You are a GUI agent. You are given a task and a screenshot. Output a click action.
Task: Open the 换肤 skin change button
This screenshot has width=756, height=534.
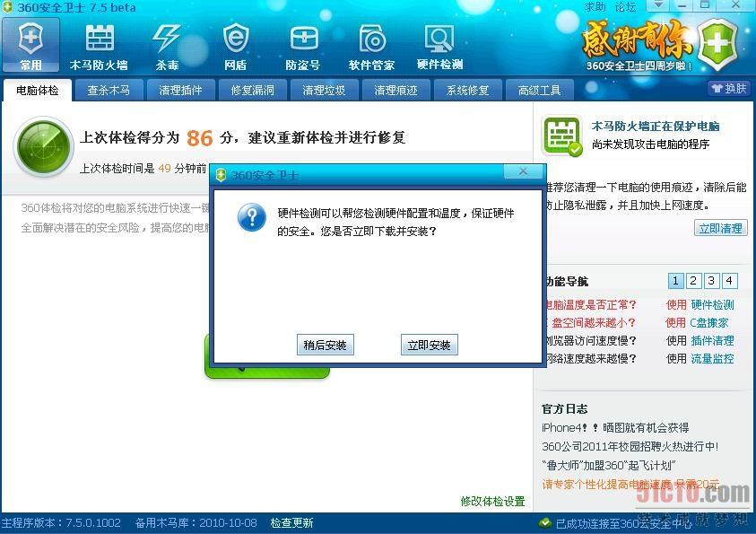[x=729, y=88]
